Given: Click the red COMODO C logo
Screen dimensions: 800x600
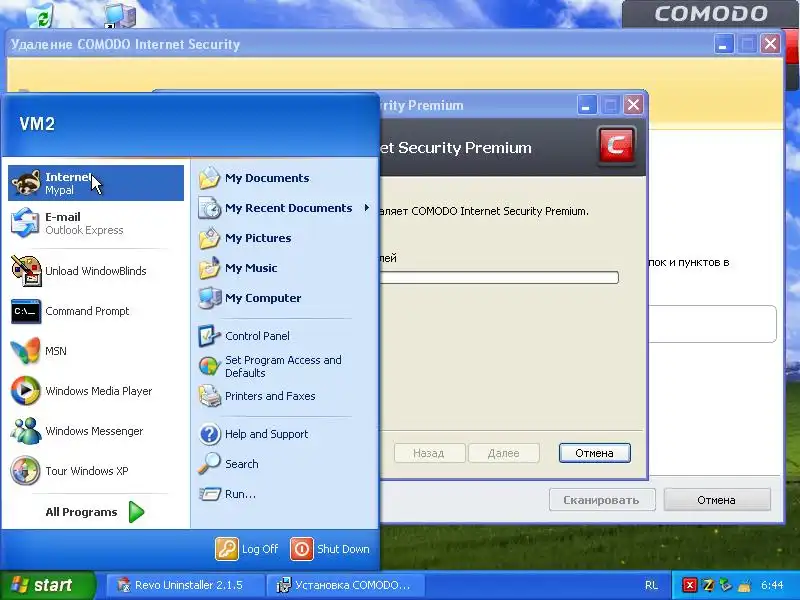Looking at the screenshot, I should coord(616,146).
